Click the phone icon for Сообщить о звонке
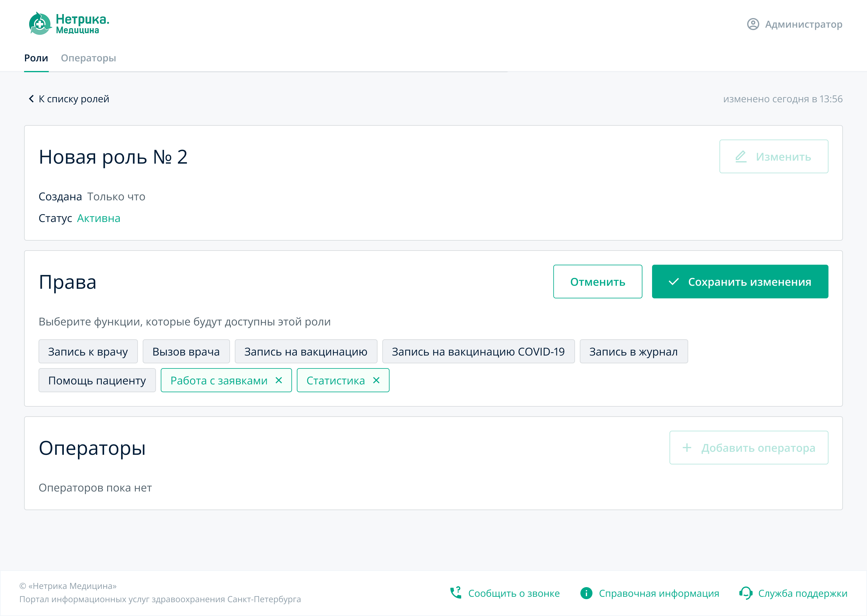Screen dimensions: 867x616 (x=455, y=593)
